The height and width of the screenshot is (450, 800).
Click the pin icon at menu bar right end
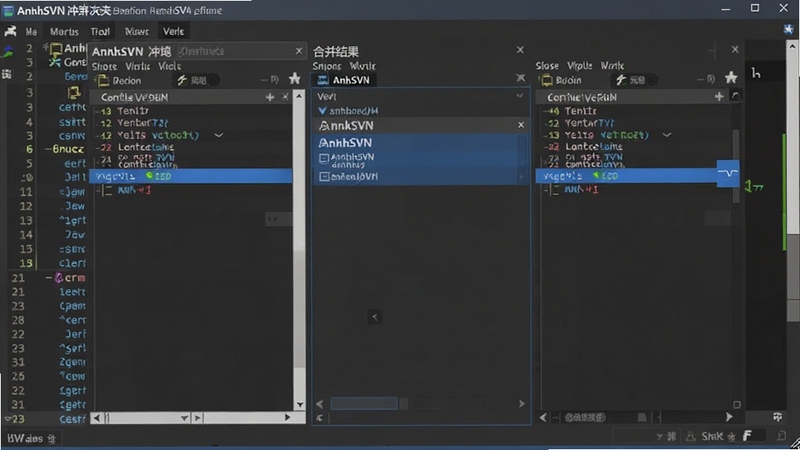788,29
